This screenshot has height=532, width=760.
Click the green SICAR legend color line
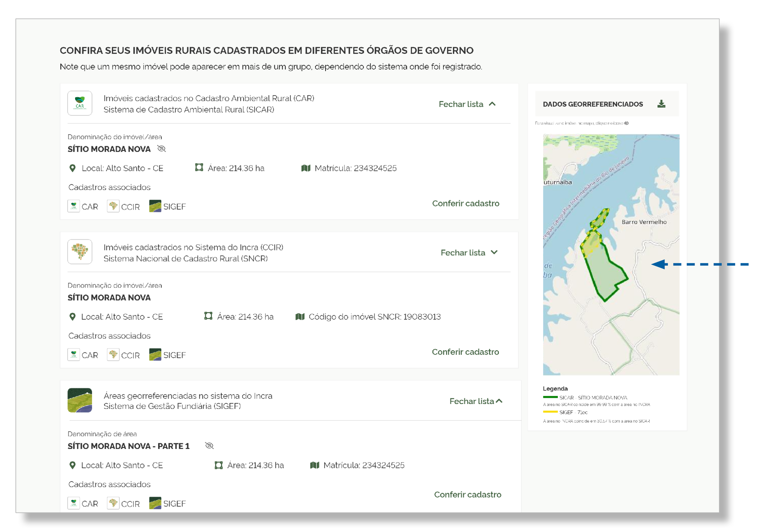coord(550,397)
